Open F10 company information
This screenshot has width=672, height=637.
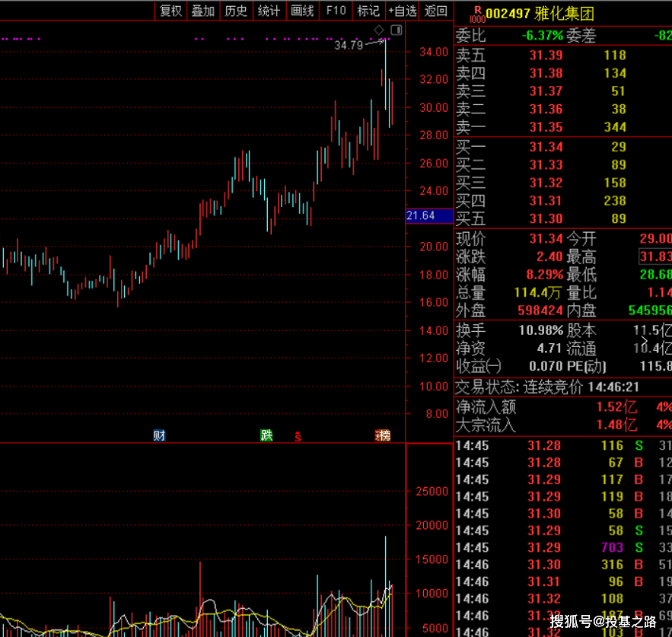point(336,11)
